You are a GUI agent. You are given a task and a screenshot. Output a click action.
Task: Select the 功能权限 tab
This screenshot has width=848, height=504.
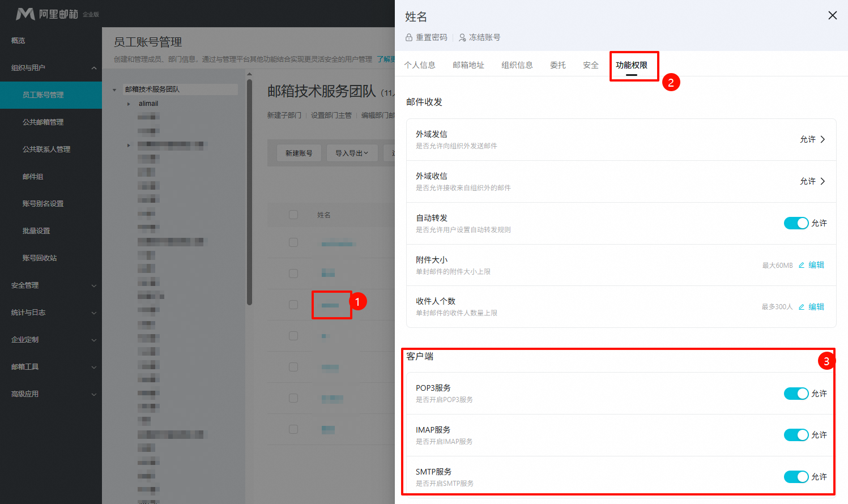[x=632, y=65]
